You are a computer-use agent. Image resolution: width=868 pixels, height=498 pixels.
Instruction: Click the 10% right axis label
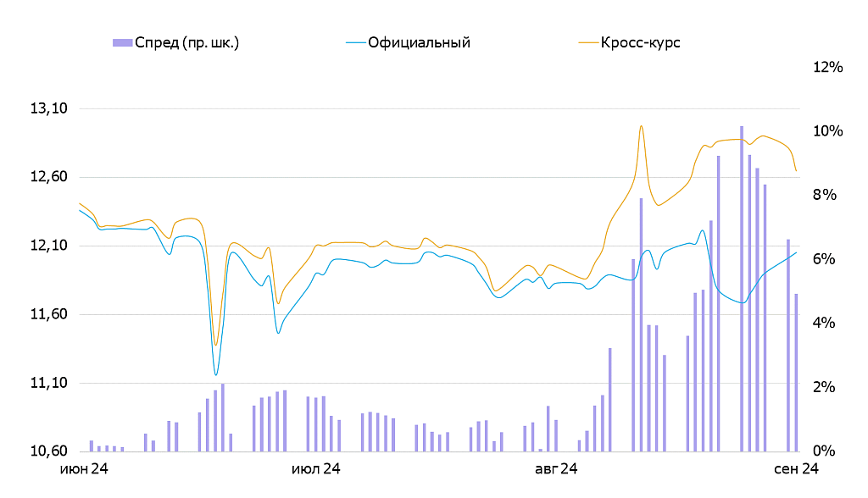pos(827,131)
